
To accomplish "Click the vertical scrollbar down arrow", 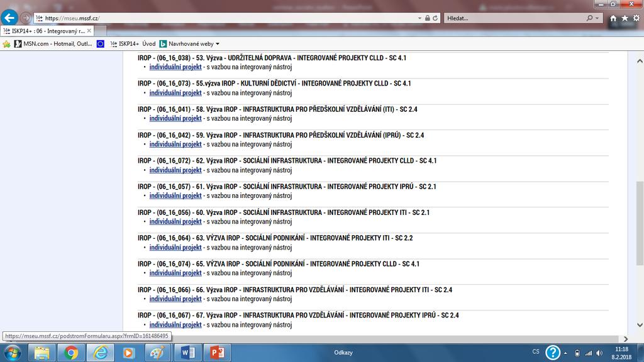I will point(640,325).
